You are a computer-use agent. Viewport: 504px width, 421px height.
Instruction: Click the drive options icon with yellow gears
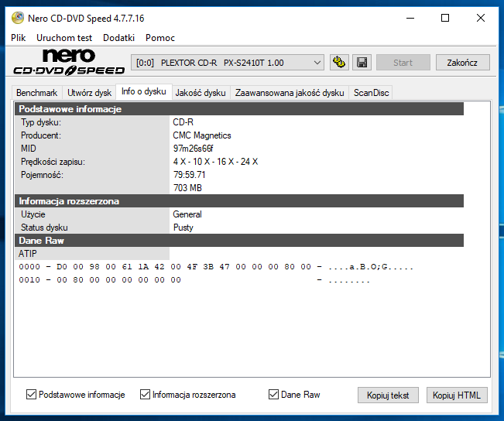[339, 63]
